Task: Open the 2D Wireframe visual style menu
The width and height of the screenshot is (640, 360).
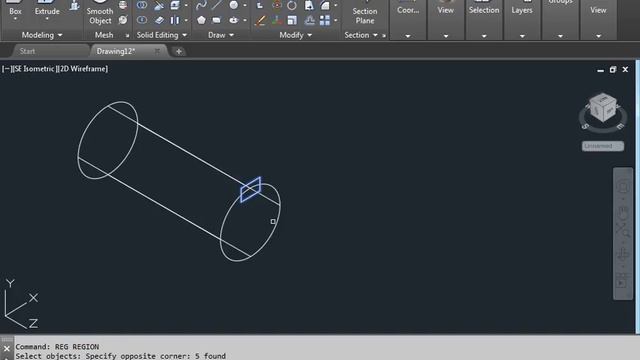Action: point(82,69)
